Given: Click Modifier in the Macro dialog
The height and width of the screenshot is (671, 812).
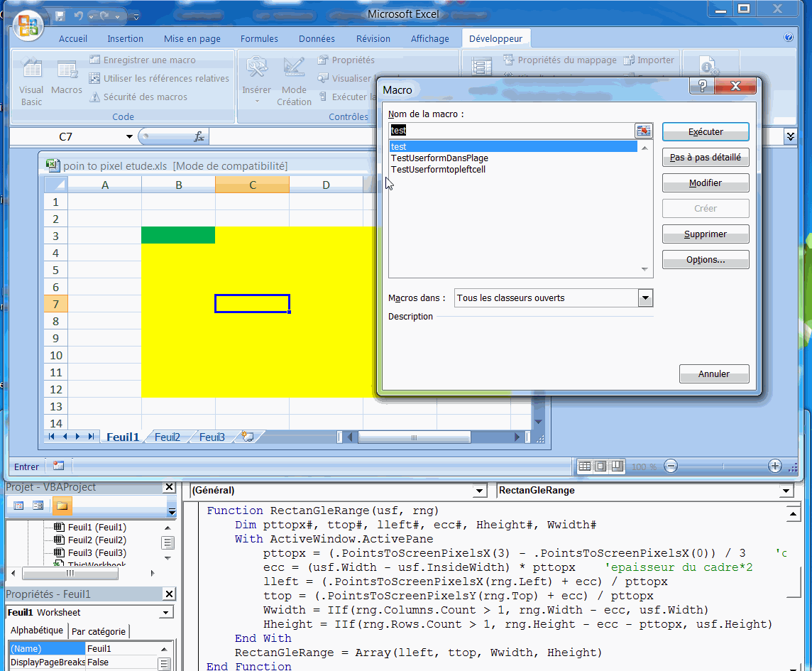Looking at the screenshot, I should [706, 183].
